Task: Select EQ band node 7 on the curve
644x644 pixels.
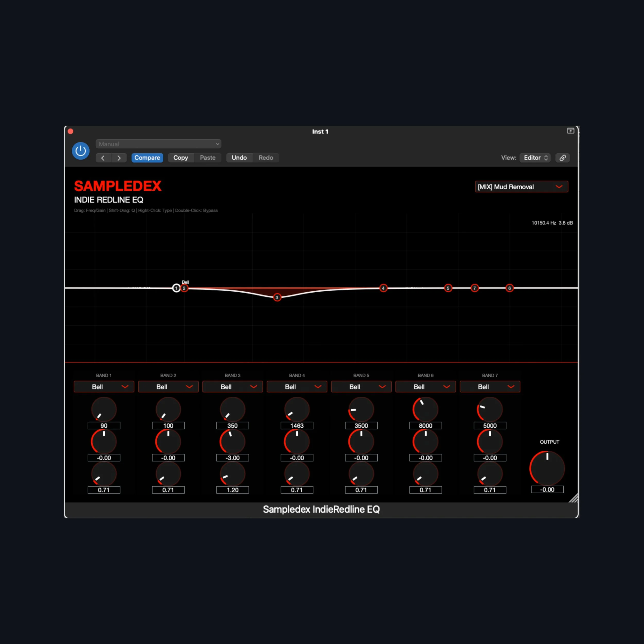Action: 474,288
